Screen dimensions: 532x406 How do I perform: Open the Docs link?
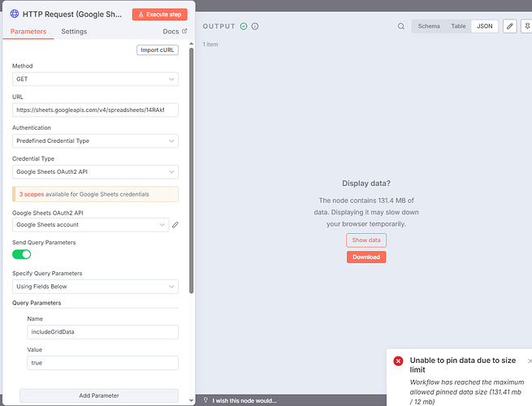[x=175, y=32]
